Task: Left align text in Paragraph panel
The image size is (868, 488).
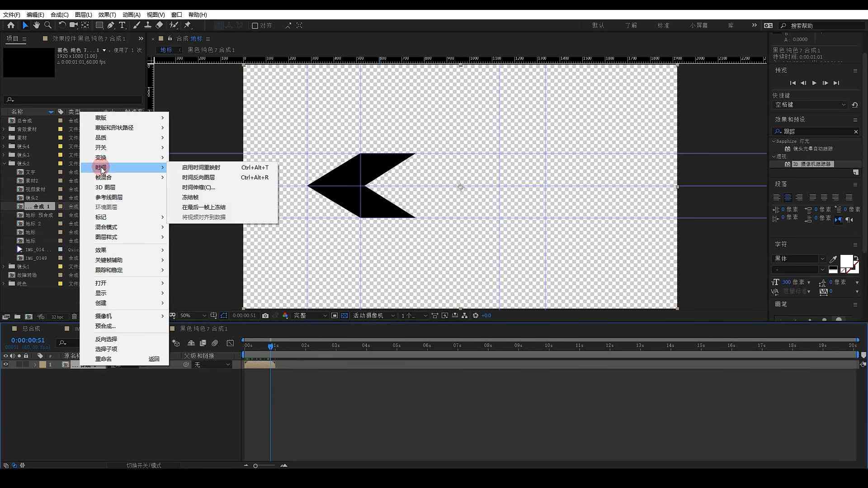Action: pos(777,197)
